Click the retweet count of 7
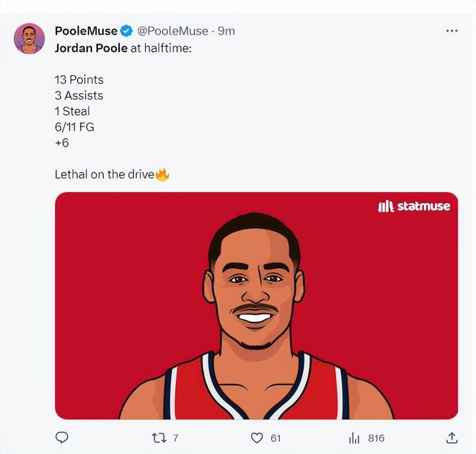Image resolution: width=476 pixels, height=454 pixels. pyautogui.click(x=175, y=438)
